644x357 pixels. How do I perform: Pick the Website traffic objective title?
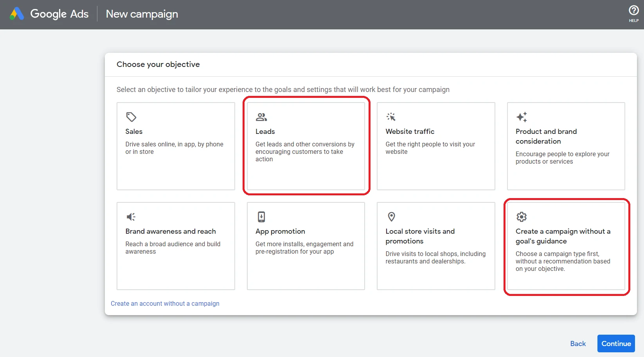(x=410, y=132)
